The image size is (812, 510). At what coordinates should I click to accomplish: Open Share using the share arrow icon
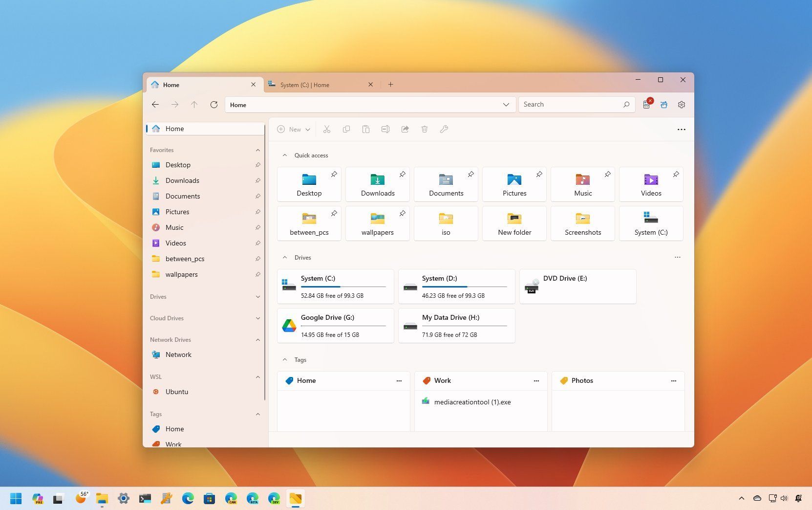pos(405,129)
